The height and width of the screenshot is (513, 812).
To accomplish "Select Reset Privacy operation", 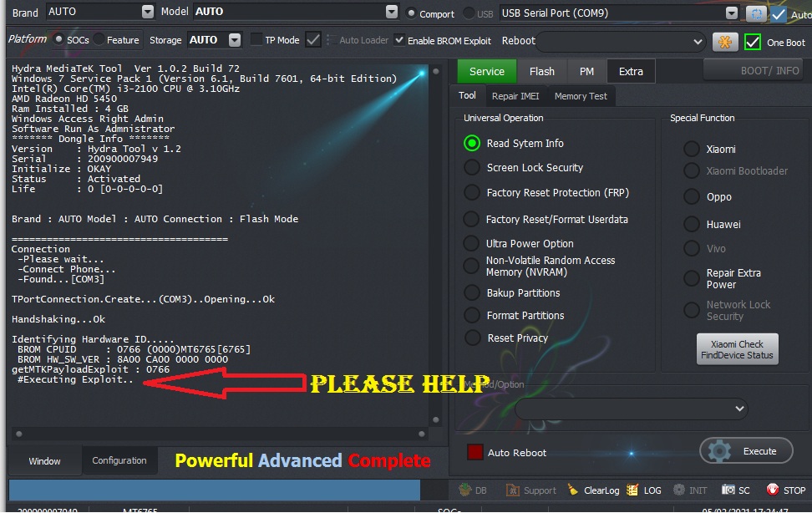I will 472,338.
